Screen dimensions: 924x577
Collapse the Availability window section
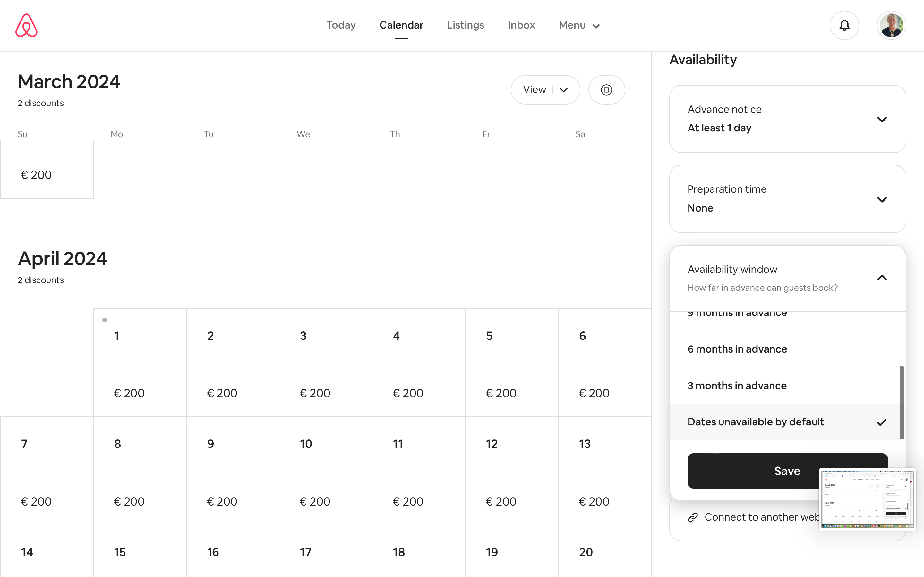pyautogui.click(x=882, y=277)
